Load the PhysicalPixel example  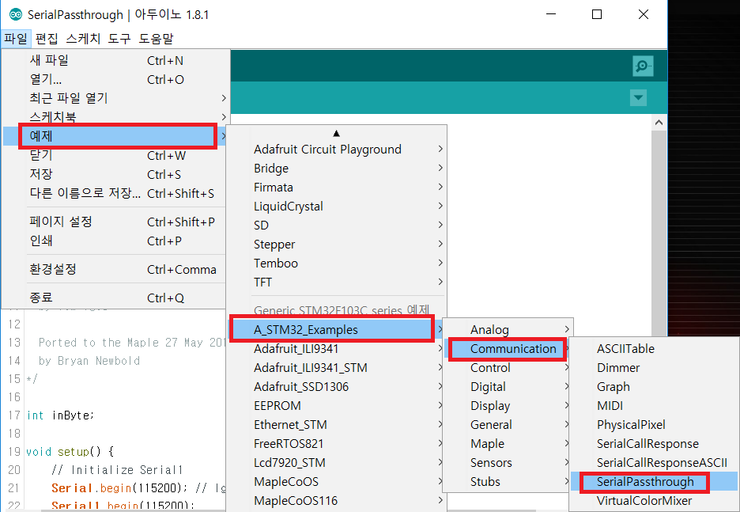pos(655,424)
